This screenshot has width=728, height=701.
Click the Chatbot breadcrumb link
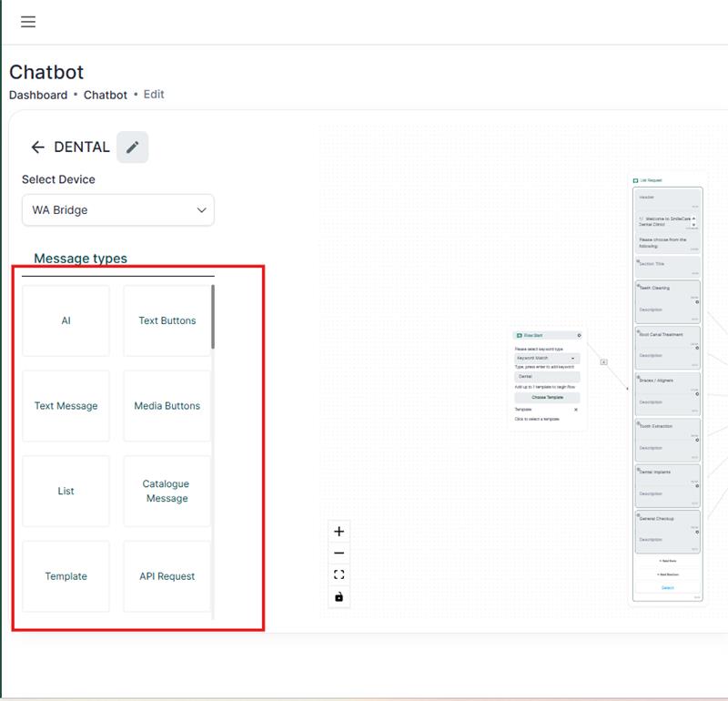106,95
